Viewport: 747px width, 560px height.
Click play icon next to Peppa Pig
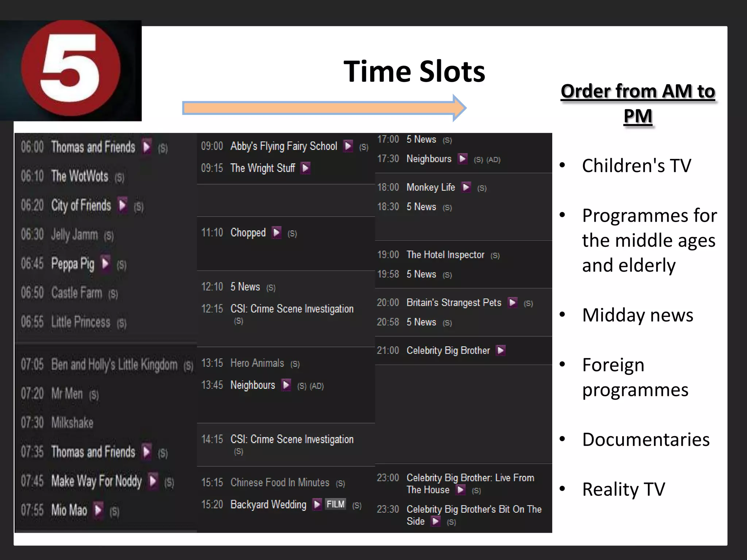point(106,264)
